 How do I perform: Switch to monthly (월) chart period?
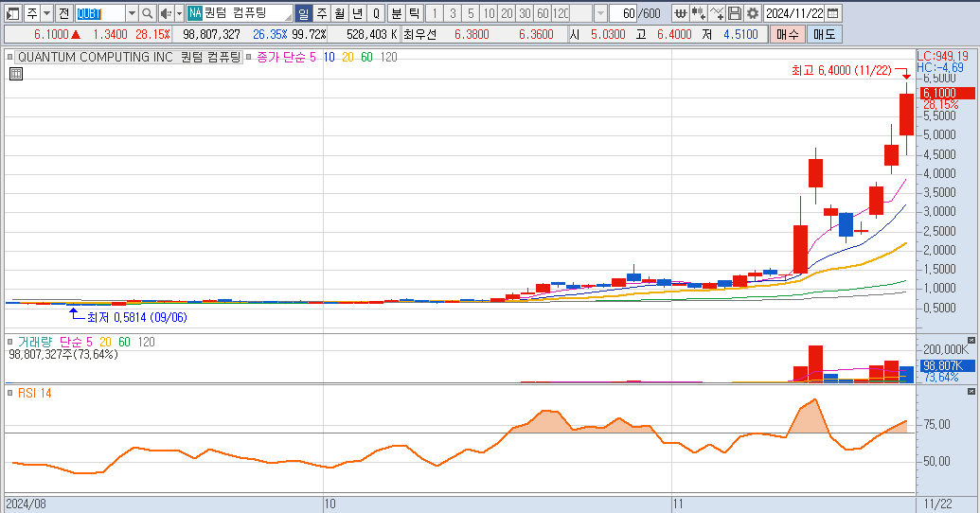pos(339,13)
